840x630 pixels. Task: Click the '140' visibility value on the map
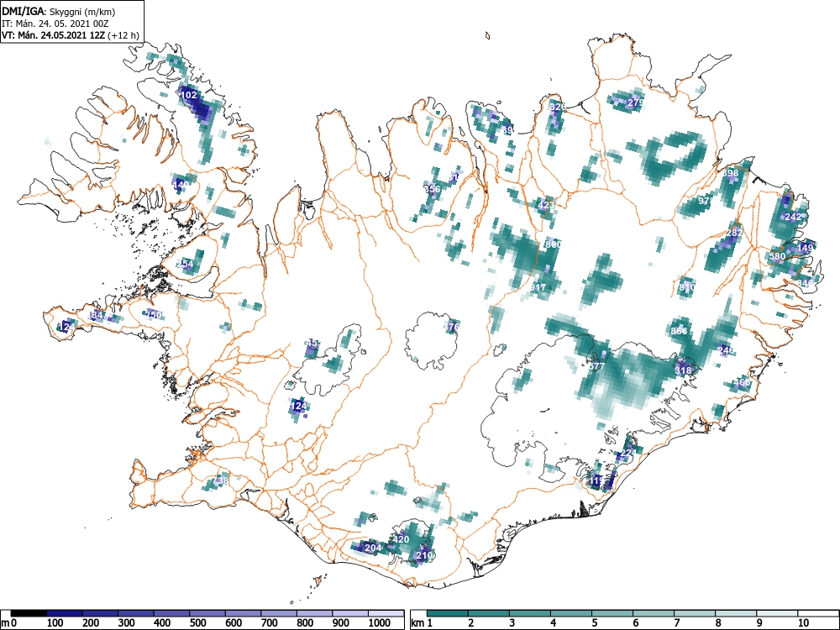tap(181, 185)
